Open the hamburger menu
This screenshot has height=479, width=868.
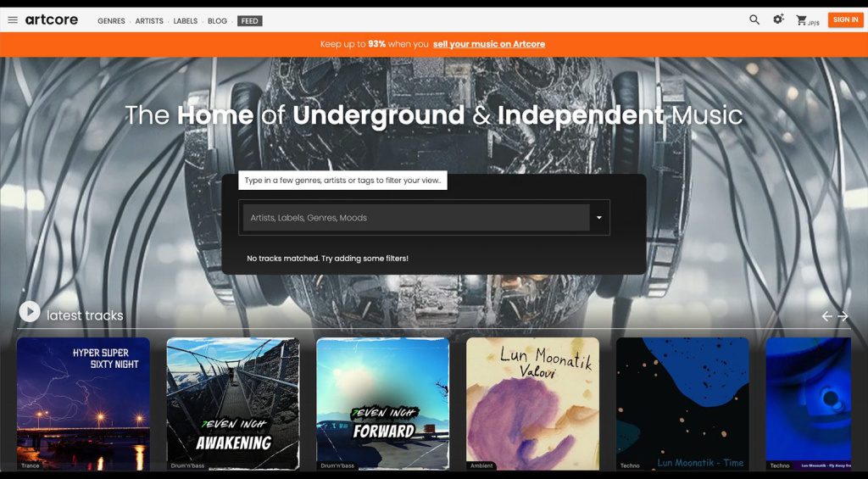[x=13, y=20]
